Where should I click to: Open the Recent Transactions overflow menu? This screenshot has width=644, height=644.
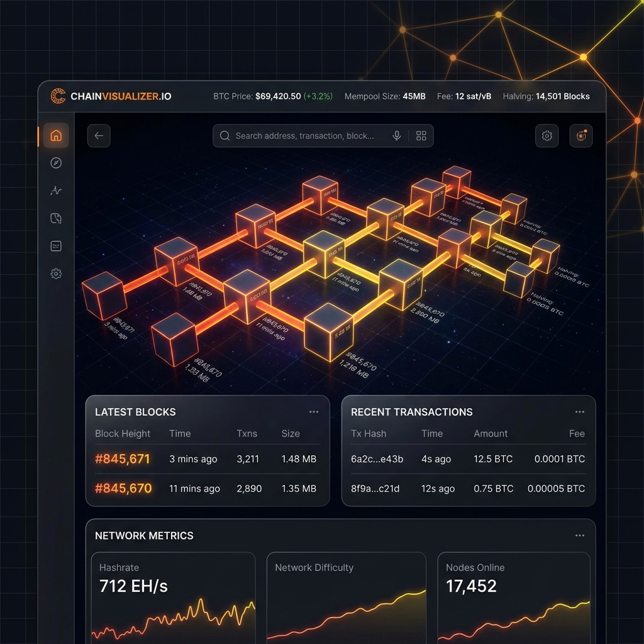(579, 412)
